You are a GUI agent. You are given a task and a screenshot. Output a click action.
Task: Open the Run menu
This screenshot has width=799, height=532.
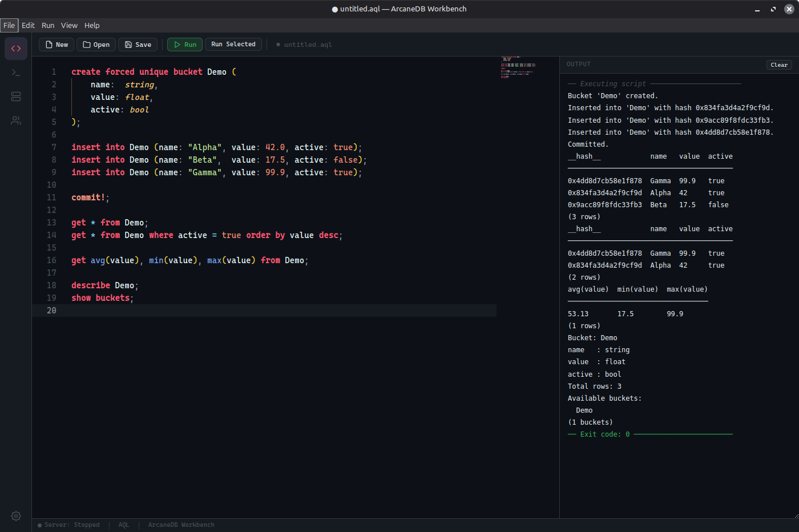tap(48, 25)
